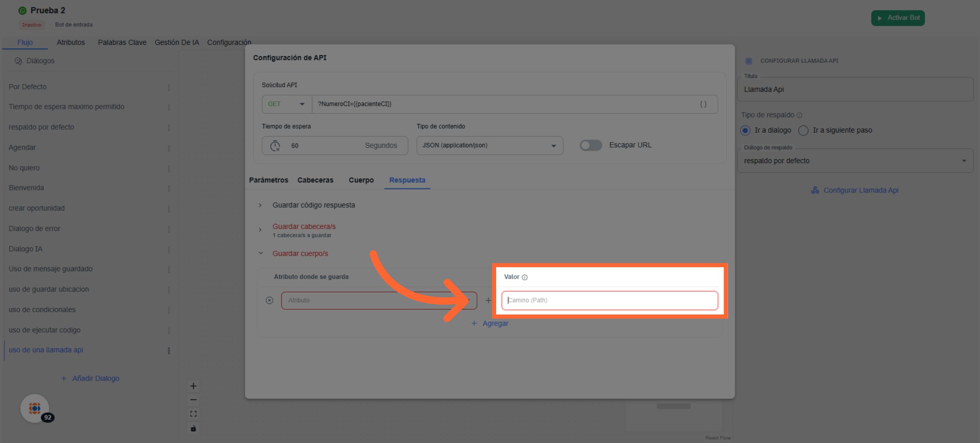Image resolution: width=980 pixels, height=443 pixels.
Task: Open the GET method dropdown
Action: coord(286,104)
